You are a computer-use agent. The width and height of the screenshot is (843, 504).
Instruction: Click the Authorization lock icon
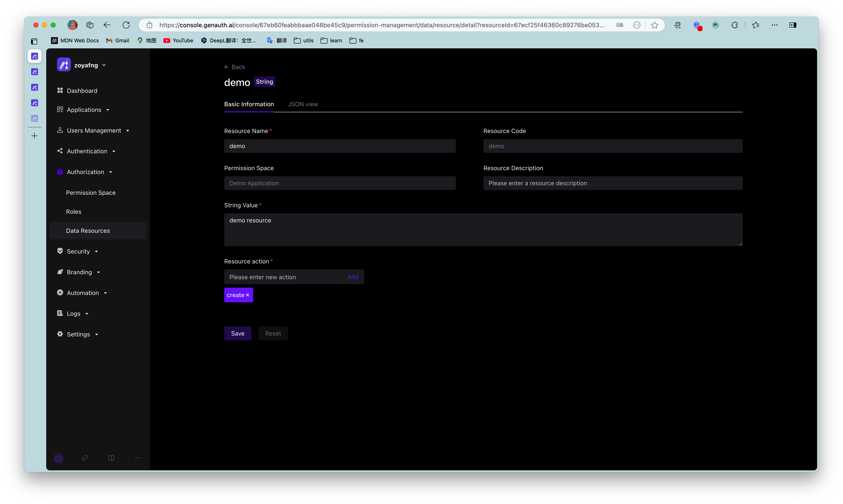(x=60, y=172)
